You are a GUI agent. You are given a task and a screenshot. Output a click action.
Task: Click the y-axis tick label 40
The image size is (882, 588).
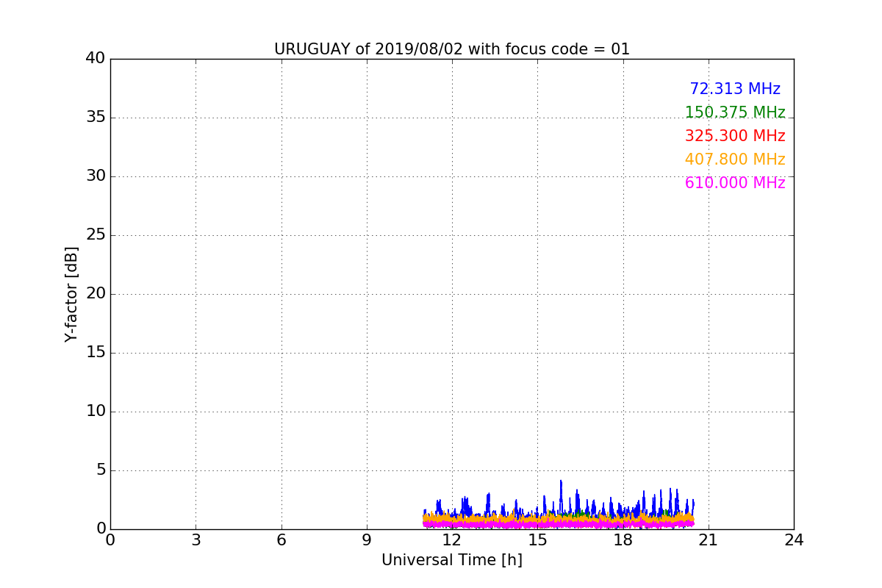click(96, 58)
